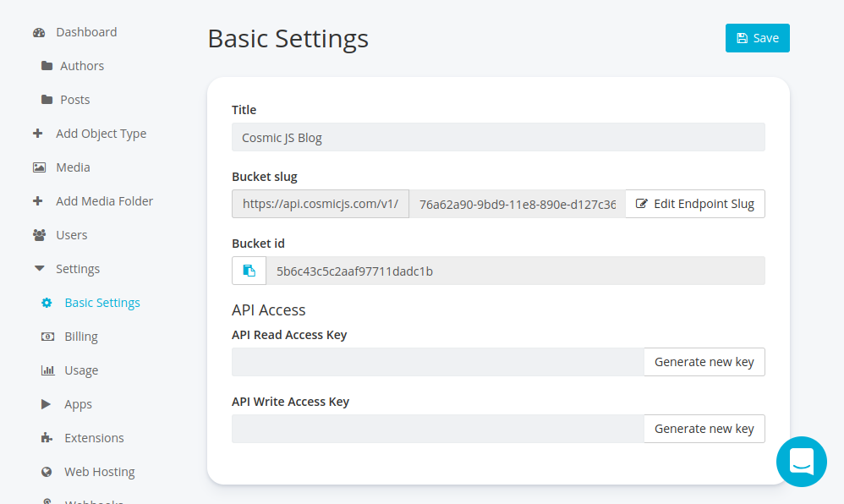Go to Basic Settings menu item
The width and height of the screenshot is (844, 504).
pyautogui.click(x=102, y=303)
